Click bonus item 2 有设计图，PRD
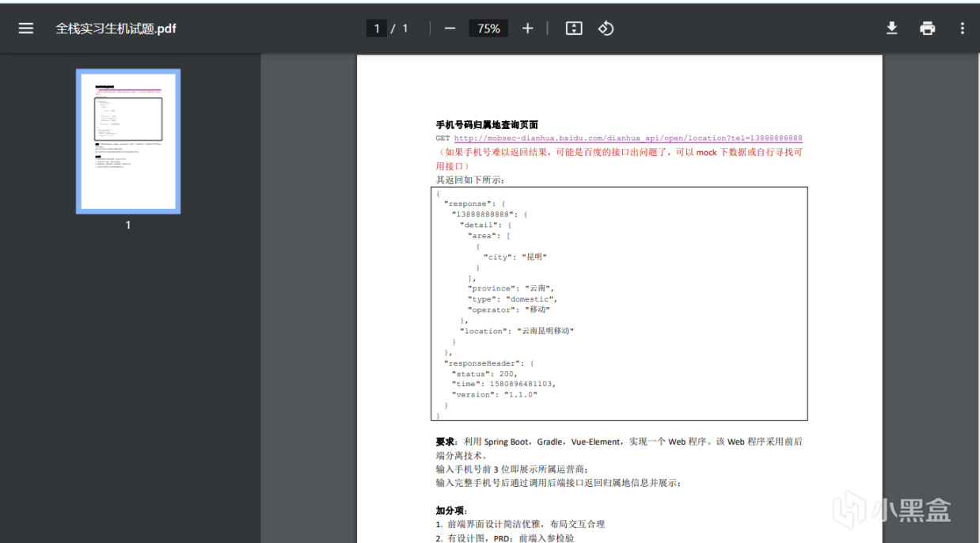The height and width of the screenshot is (543, 980). click(x=505, y=537)
